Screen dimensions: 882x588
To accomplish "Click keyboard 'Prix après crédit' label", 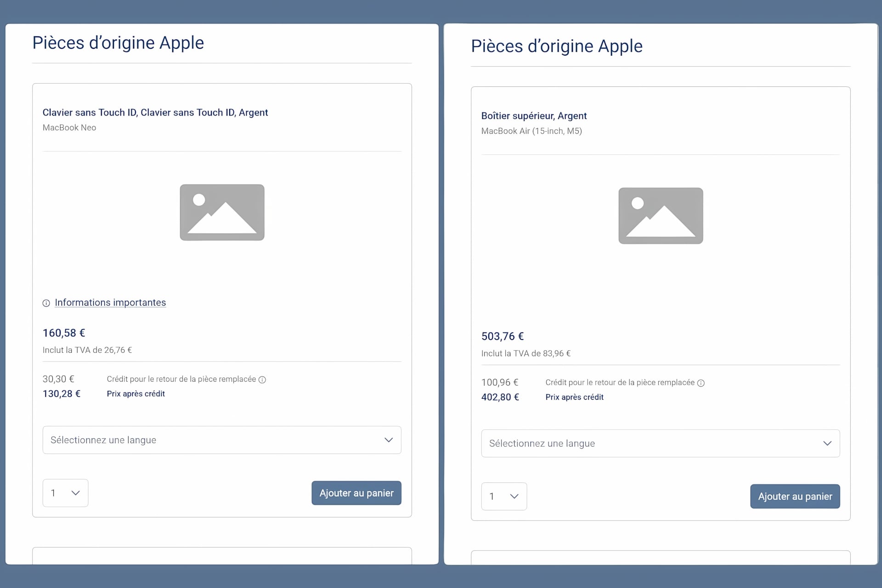I will pos(136,394).
